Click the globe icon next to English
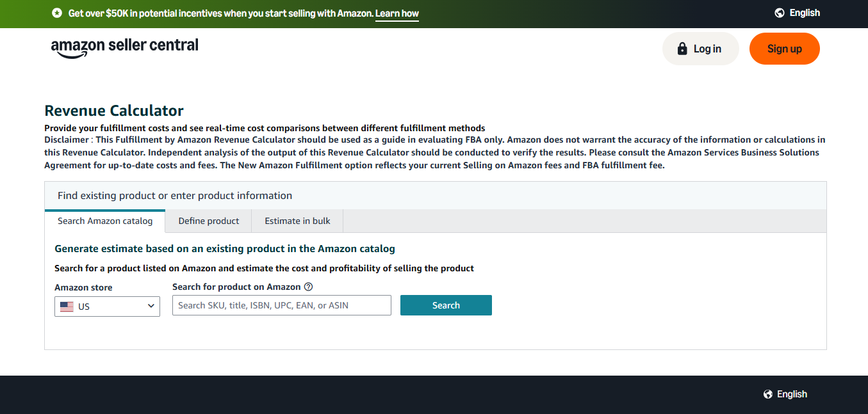The width and height of the screenshot is (868, 414). [779, 12]
